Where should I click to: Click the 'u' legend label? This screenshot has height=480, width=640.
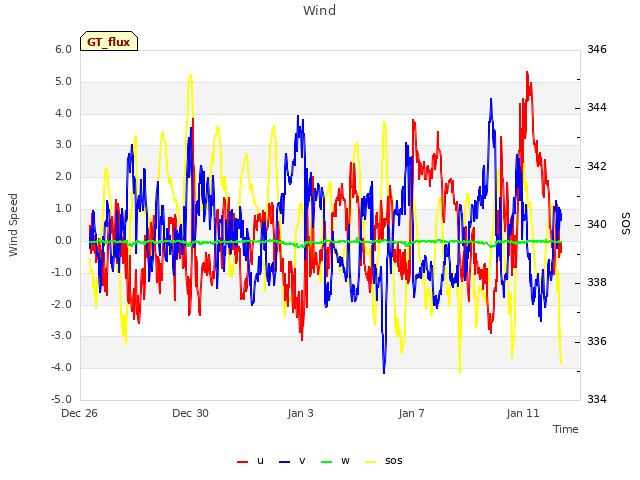tap(260, 461)
